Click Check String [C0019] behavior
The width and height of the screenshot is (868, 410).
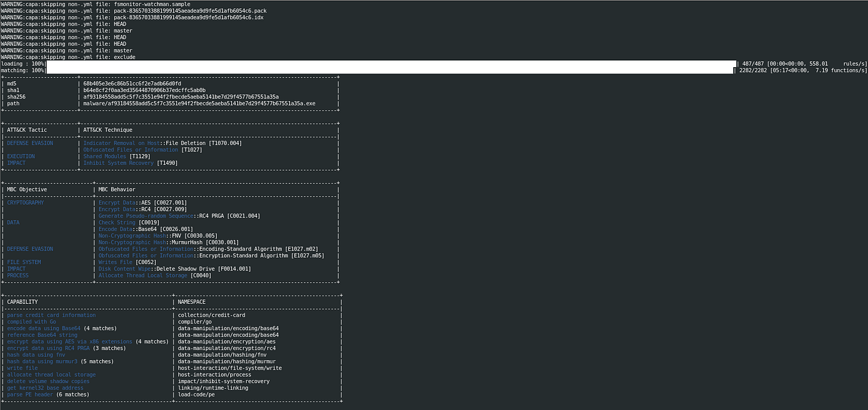point(129,223)
